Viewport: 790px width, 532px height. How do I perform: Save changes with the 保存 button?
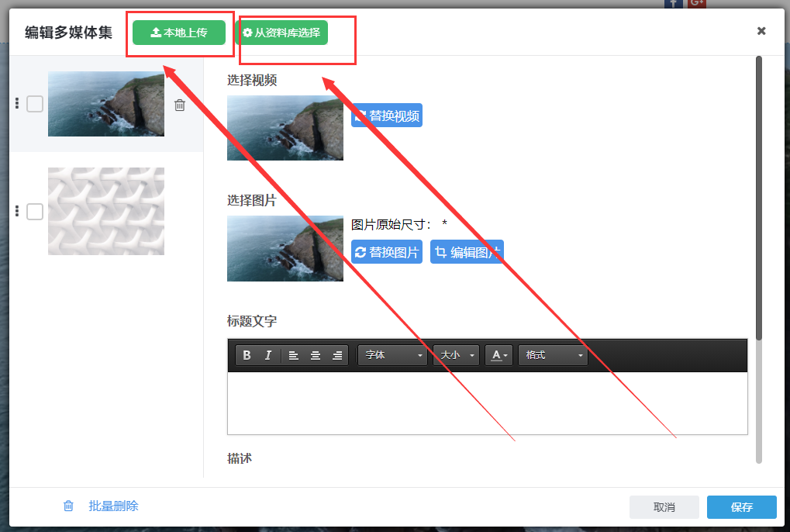(x=741, y=507)
